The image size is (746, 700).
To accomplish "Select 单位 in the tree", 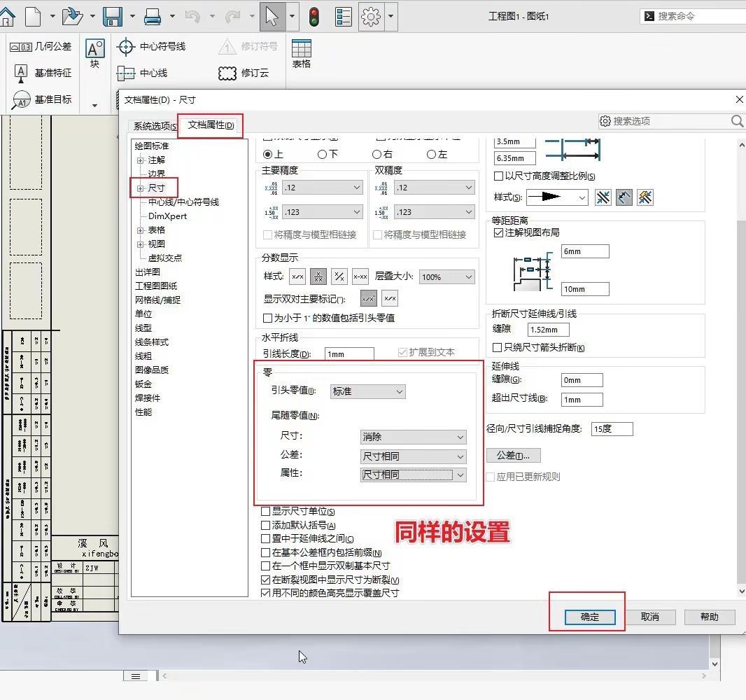I will pyautogui.click(x=143, y=314).
